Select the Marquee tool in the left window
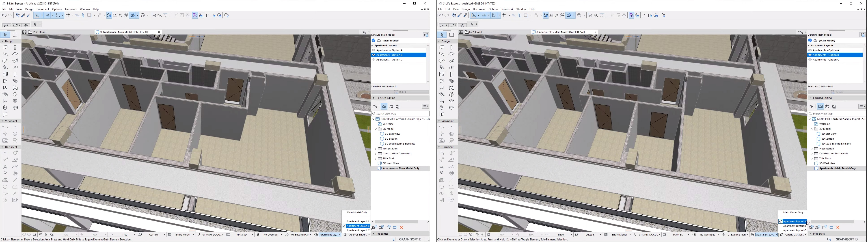This screenshot has height=242, width=868. (x=15, y=35)
